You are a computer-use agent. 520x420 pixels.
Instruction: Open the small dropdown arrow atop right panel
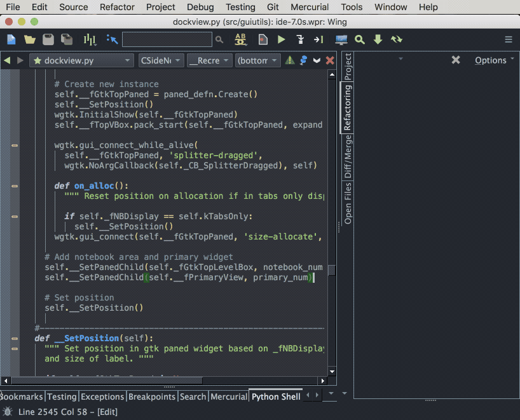click(400, 58)
